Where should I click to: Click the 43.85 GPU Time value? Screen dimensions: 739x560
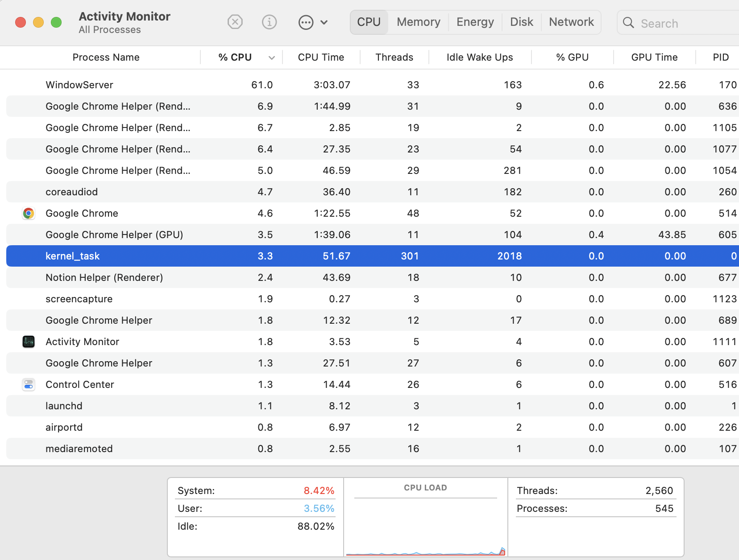pyautogui.click(x=672, y=235)
